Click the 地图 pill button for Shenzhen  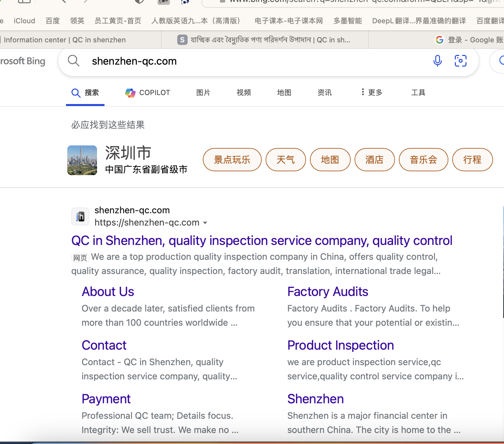point(330,160)
